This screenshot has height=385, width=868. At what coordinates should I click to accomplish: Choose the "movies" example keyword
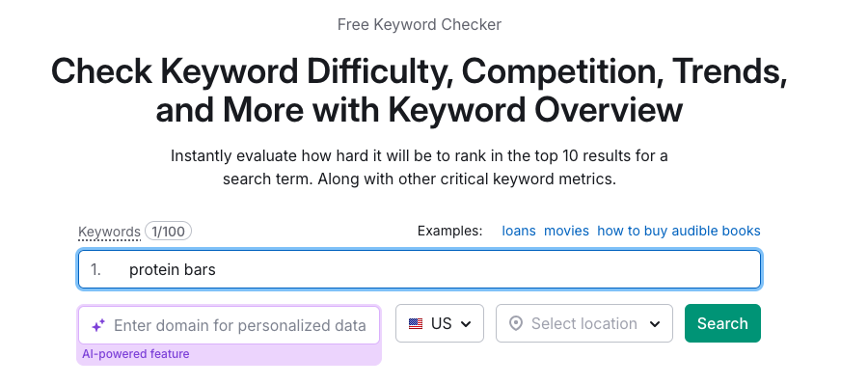point(566,231)
